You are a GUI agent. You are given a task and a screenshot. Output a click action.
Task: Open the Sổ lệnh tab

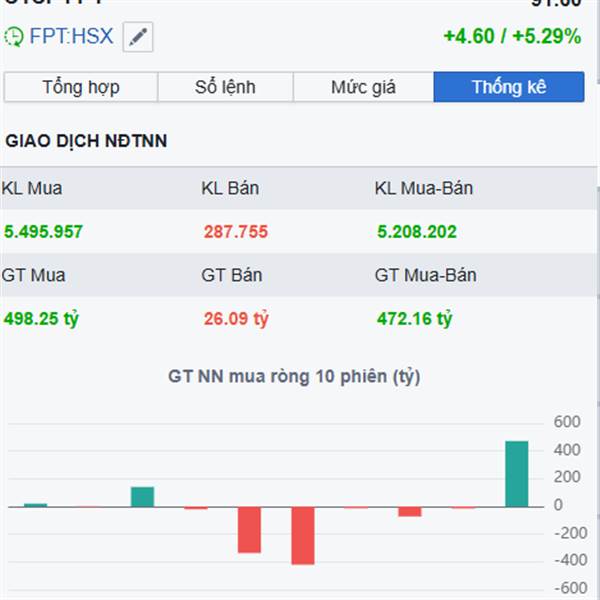226,87
